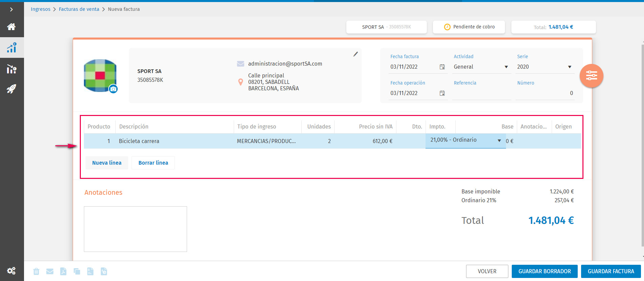
Task: Click the Borrar línea button
Action: tap(153, 163)
